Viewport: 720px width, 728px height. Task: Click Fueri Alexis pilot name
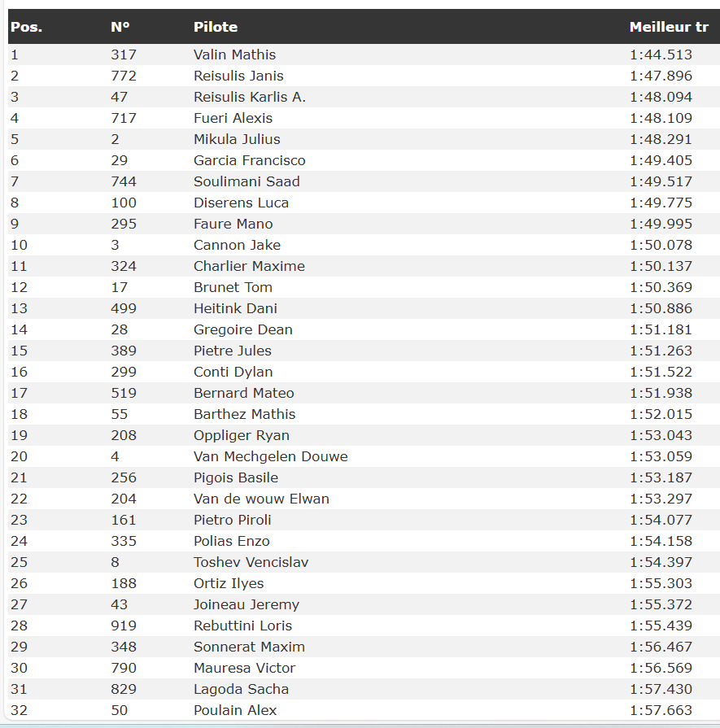(x=233, y=118)
